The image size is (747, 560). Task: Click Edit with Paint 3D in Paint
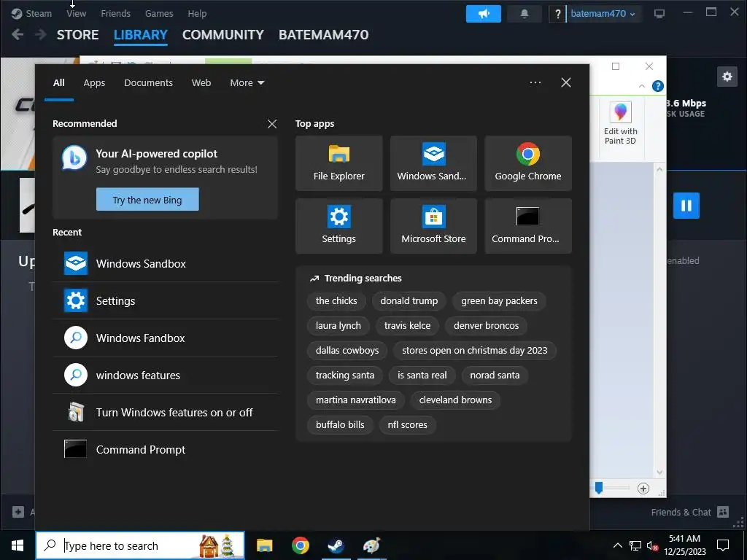tap(620, 124)
